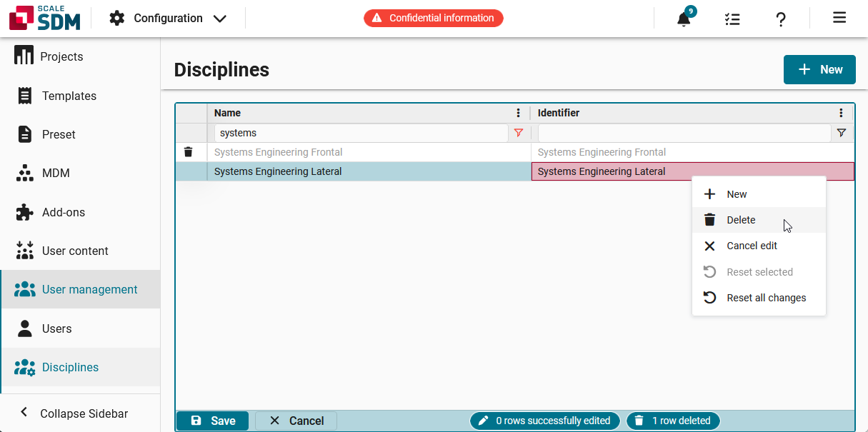This screenshot has width=868, height=432.
Task: Open Users in the sidebar
Action: pos(80,328)
